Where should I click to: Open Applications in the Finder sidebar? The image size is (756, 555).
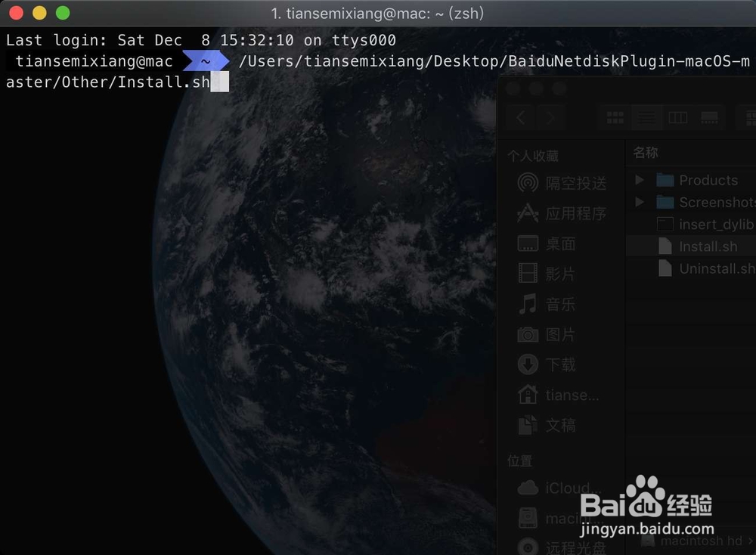562,213
